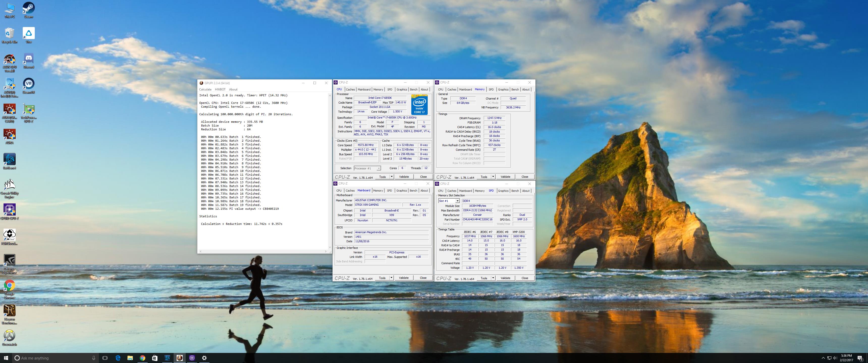
Task: Open SPD tab in the Memory-tab CPU-Z window
Action: click(491, 89)
